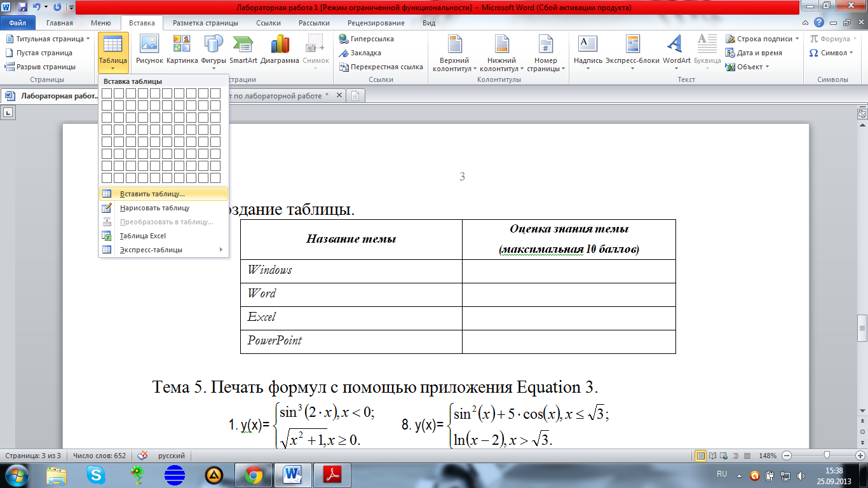Open Microsoft Word help
The width and height of the screenshot is (868, 488).
(x=820, y=23)
